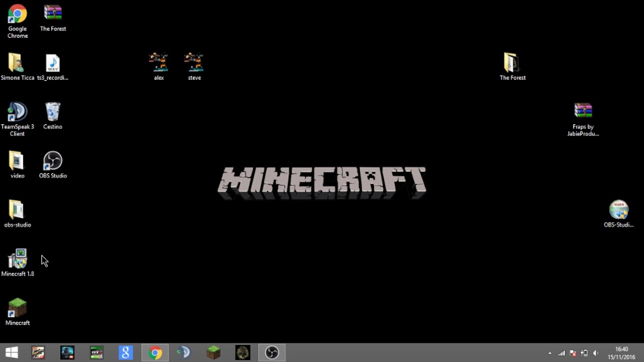The height and width of the screenshot is (362, 644).
Task: Open TeamSpeak from the taskbar
Action: pos(184,353)
